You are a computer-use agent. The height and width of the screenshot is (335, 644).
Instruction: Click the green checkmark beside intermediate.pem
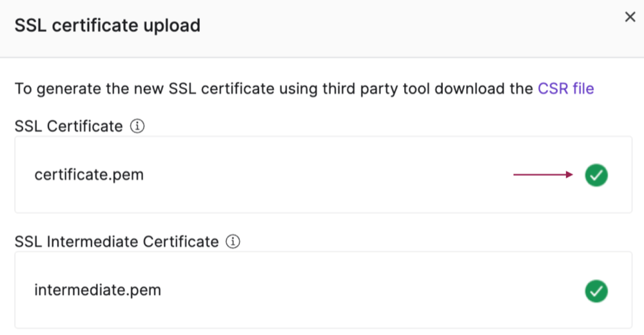[x=596, y=291]
